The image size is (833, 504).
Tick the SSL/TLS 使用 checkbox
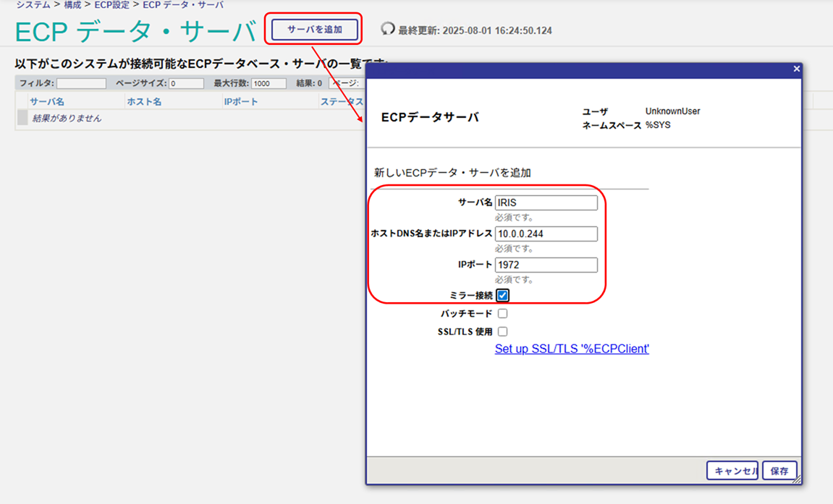point(502,332)
